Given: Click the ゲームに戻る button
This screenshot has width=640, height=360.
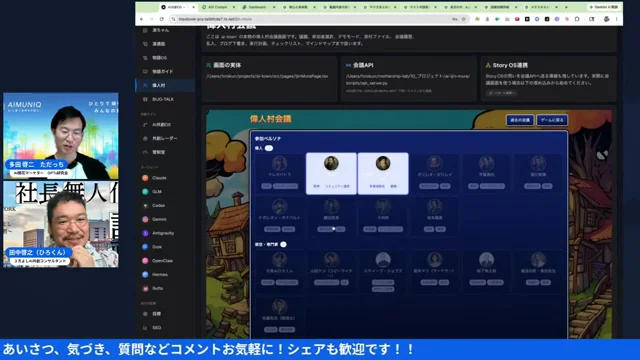Looking at the screenshot, I should (552, 120).
